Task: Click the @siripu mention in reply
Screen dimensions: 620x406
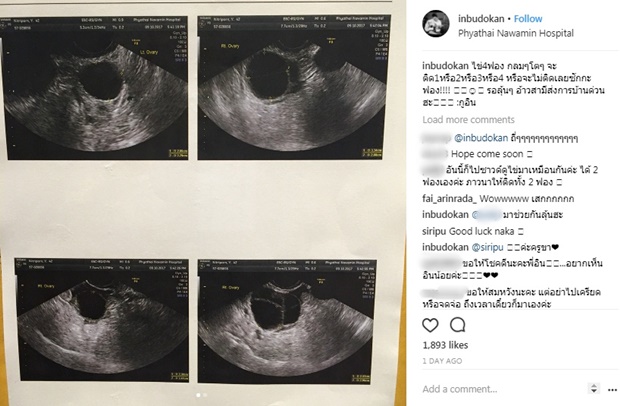Action: pos(487,247)
